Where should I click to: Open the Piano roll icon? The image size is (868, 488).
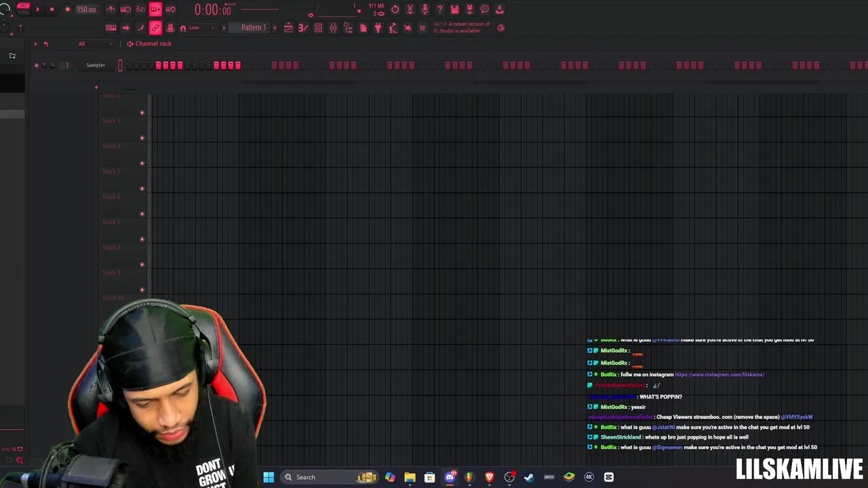coord(303,28)
